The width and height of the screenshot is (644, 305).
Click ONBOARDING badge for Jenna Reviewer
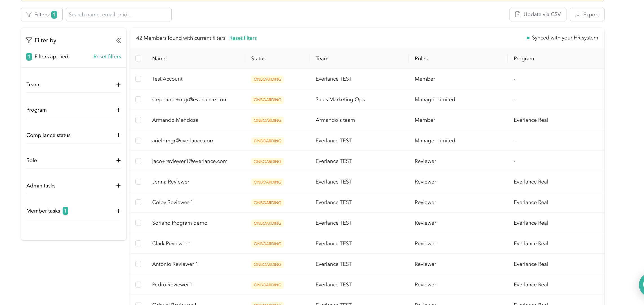click(x=267, y=182)
